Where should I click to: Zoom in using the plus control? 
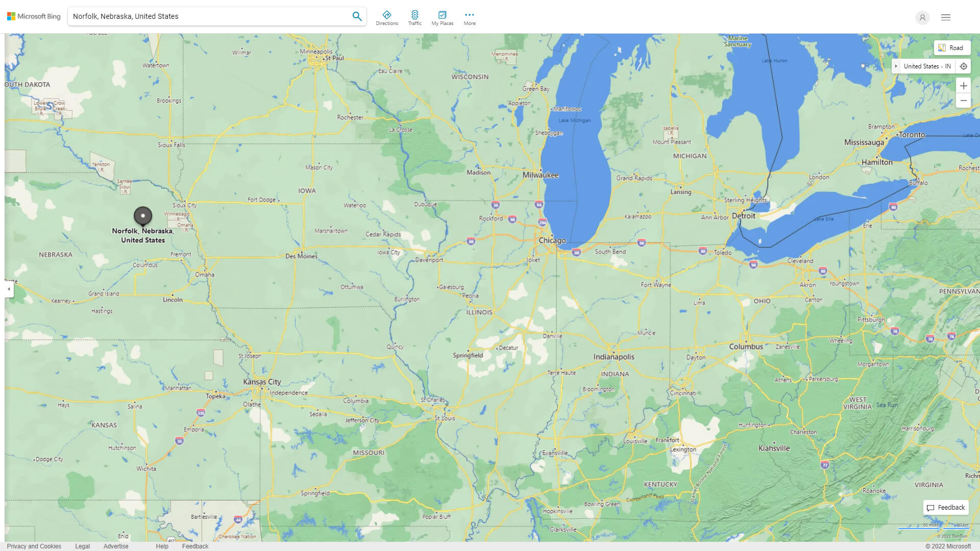(964, 86)
